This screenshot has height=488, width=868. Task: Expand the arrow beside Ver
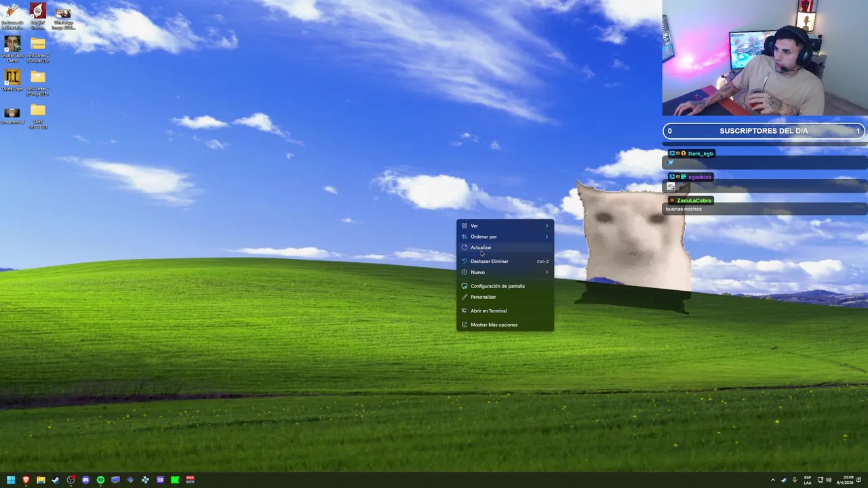coord(547,226)
